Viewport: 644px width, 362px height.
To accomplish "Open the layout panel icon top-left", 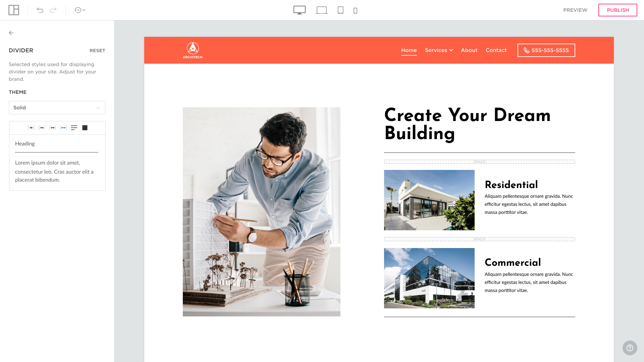I will [14, 10].
